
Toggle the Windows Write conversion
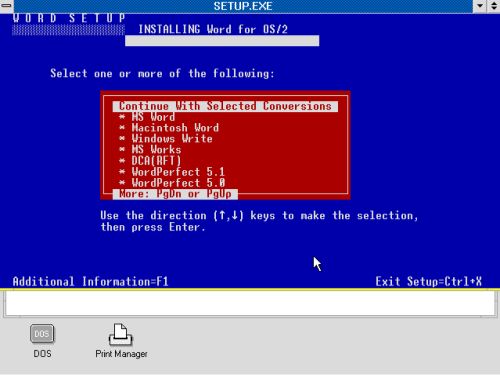tap(166, 139)
